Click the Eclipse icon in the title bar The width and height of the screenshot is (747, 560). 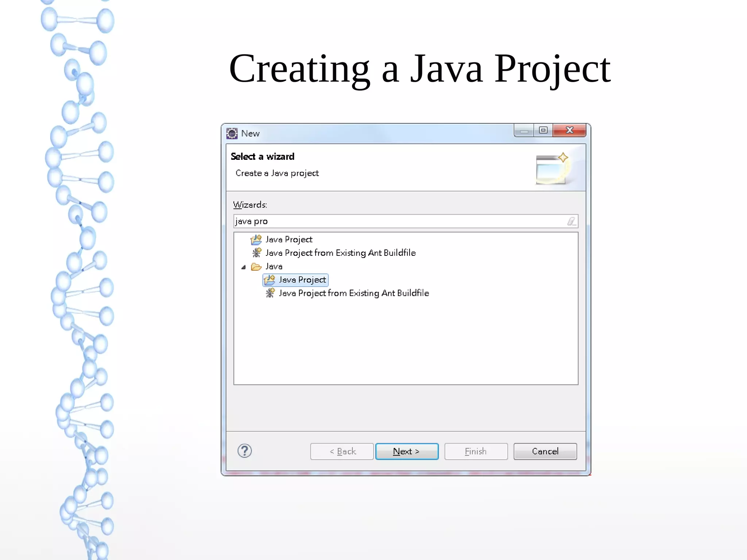click(232, 134)
